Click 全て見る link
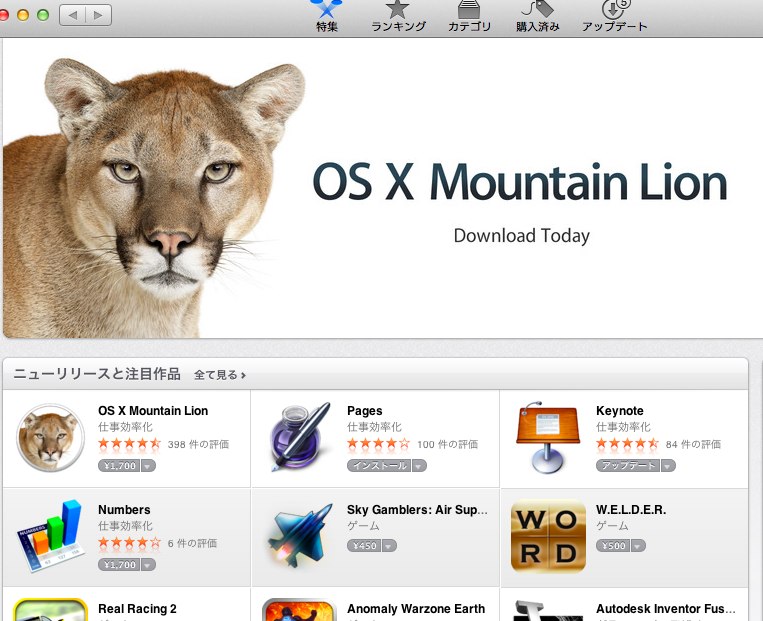763x621 pixels. tap(220, 375)
